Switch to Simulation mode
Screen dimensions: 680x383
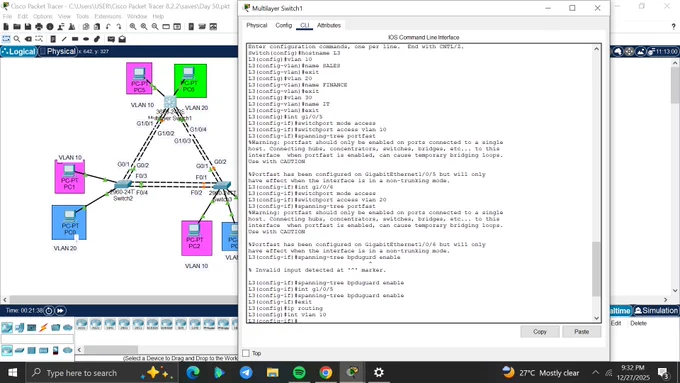point(656,311)
